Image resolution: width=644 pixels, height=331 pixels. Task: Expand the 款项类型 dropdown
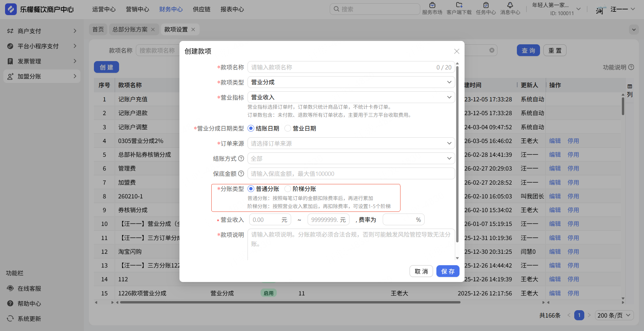(x=351, y=82)
